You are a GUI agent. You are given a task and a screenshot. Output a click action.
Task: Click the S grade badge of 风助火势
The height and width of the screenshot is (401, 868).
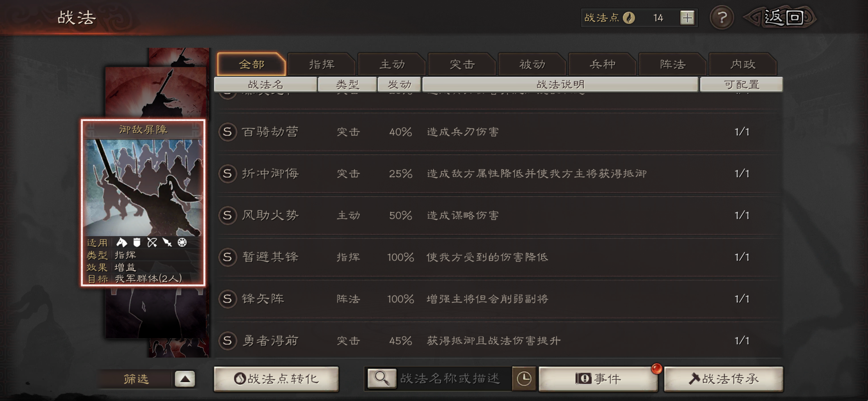coord(227,215)
